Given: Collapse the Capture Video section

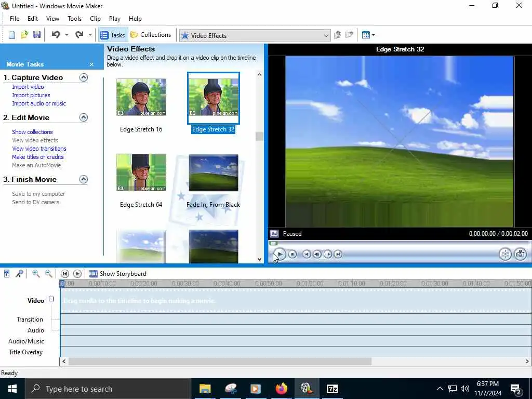Looking at the screenshot, I should pyautogui.click(x=84, y=77).
